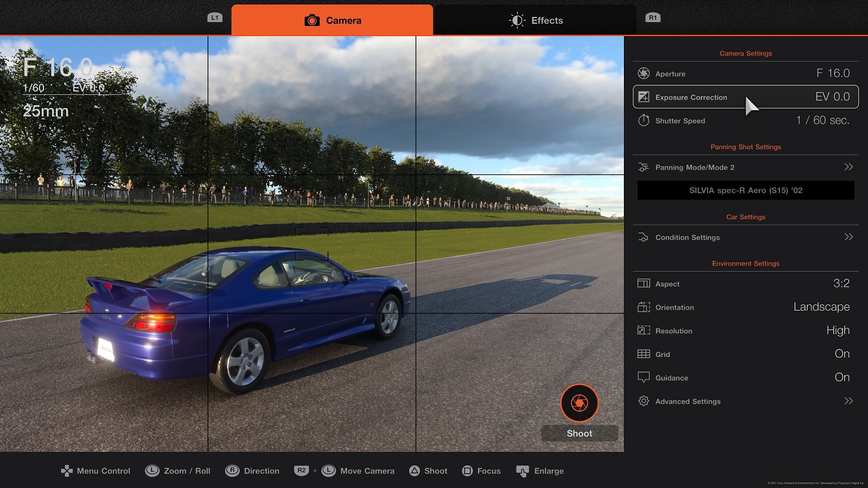Adjust Shutter Speed 1 / 60 sec. value
868x488 pixels.
coord(823,120)
